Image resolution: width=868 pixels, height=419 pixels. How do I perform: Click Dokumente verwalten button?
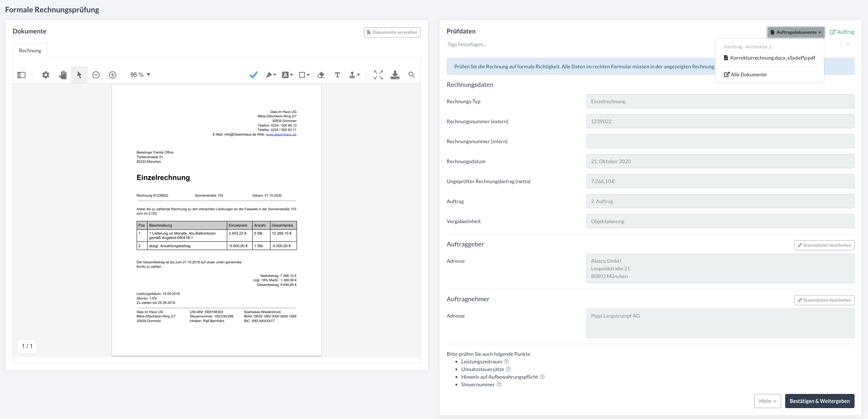(x=392, y=32)
